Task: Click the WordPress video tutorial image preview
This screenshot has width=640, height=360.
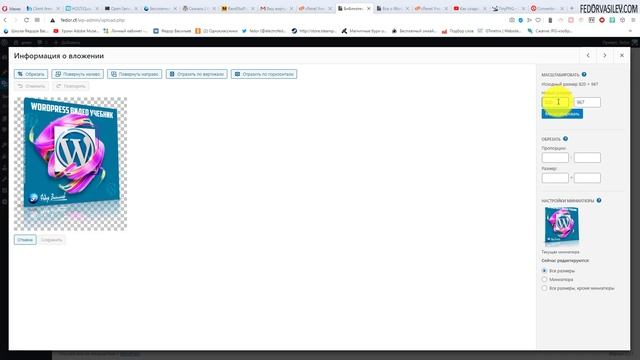Action: [71, 164]
